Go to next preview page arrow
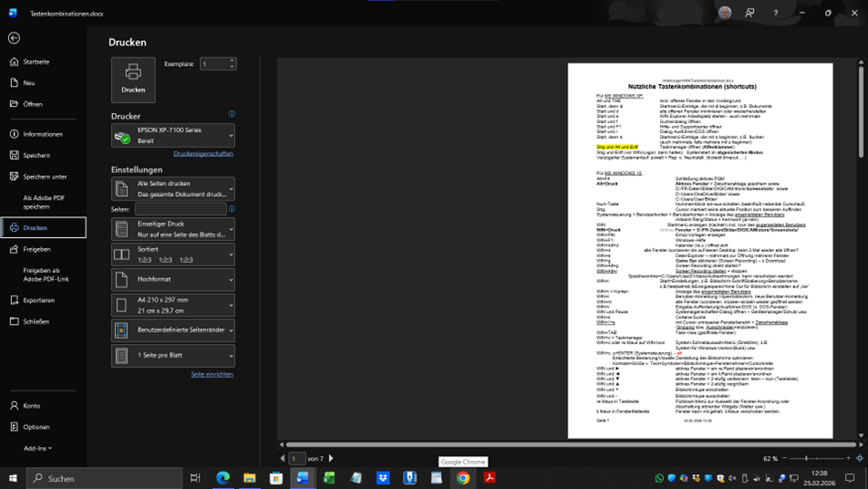The width and height of the screenshot is (868, 489). point(331,459)
